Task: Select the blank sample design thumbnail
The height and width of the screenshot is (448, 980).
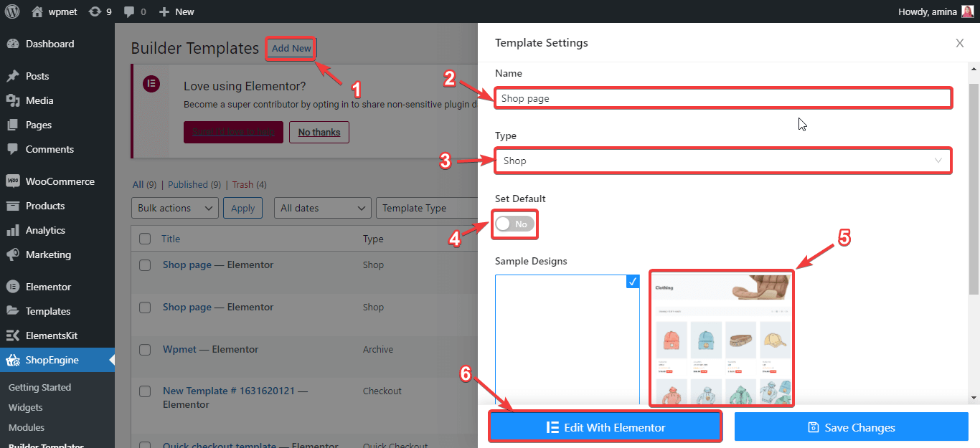Action: (x=567, y=340)
